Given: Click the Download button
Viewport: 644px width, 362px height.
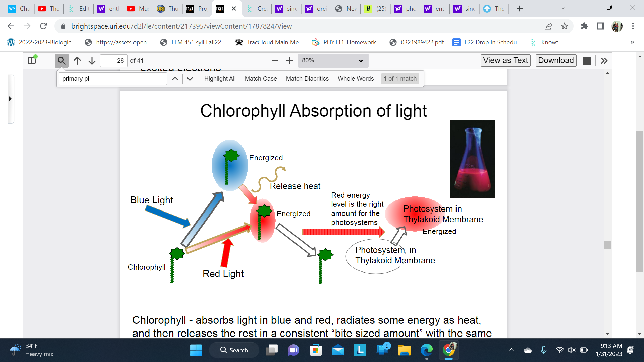Looking at the screenshot, I should pos(556,60).
